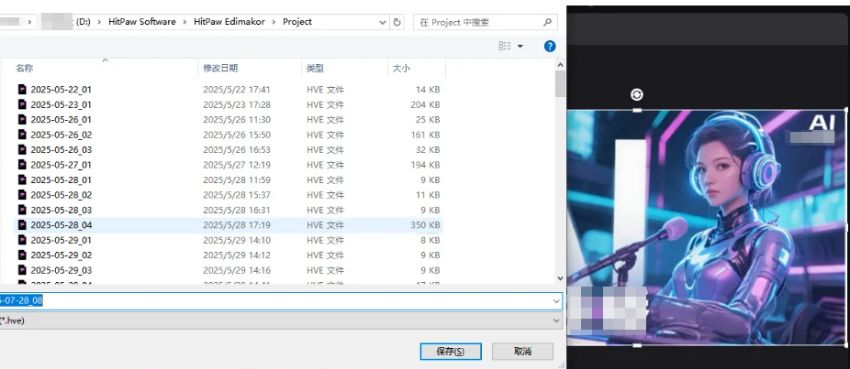Select file 2025-05-28_01
850x369 pixels.
coord(61,180)
